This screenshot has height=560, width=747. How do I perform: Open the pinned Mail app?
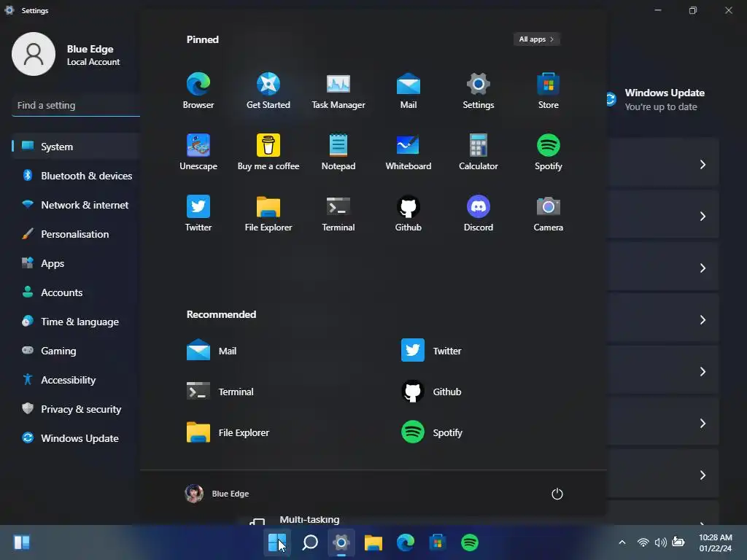tap(409, 90)
